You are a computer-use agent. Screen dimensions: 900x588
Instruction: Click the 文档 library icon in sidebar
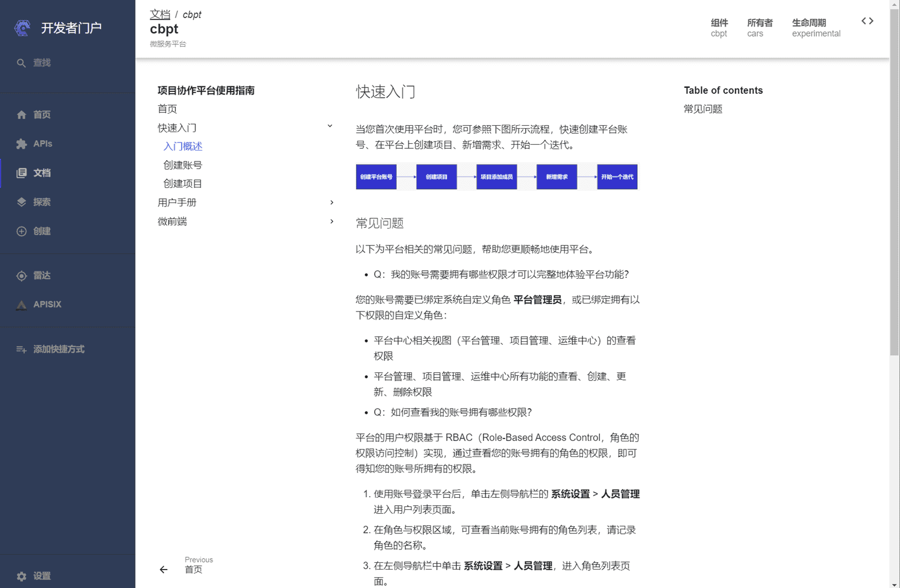pos(21,173)
